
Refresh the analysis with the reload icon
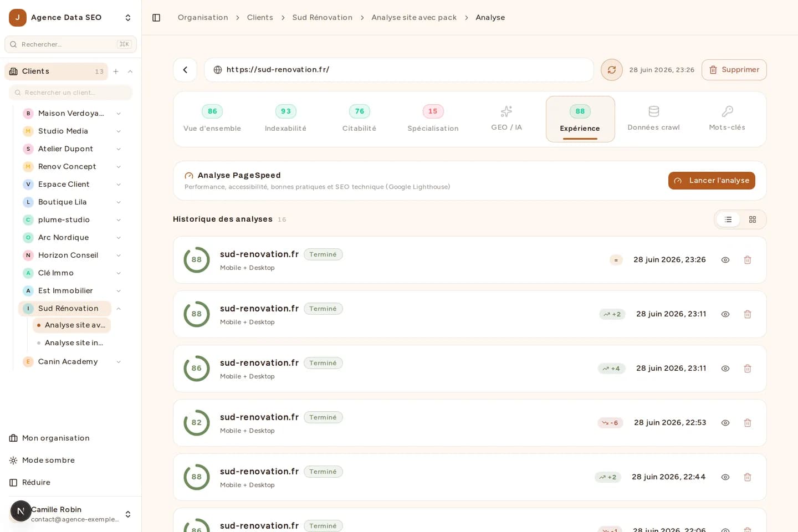pos(612,70)
